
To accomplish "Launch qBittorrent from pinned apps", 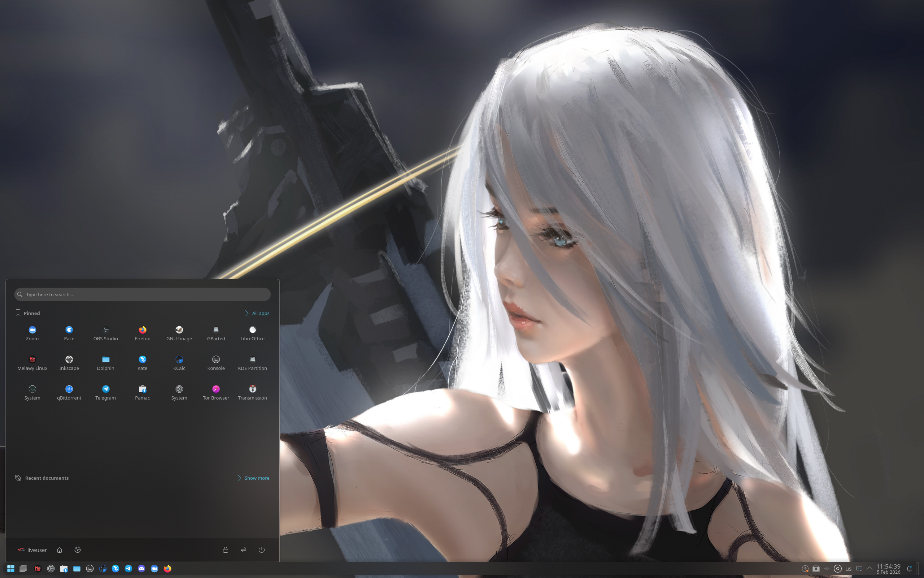I will tap(69, 393).
